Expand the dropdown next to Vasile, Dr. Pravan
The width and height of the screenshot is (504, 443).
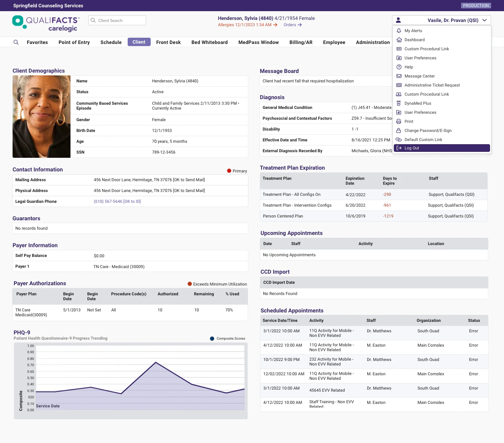[x=484, y=20]
